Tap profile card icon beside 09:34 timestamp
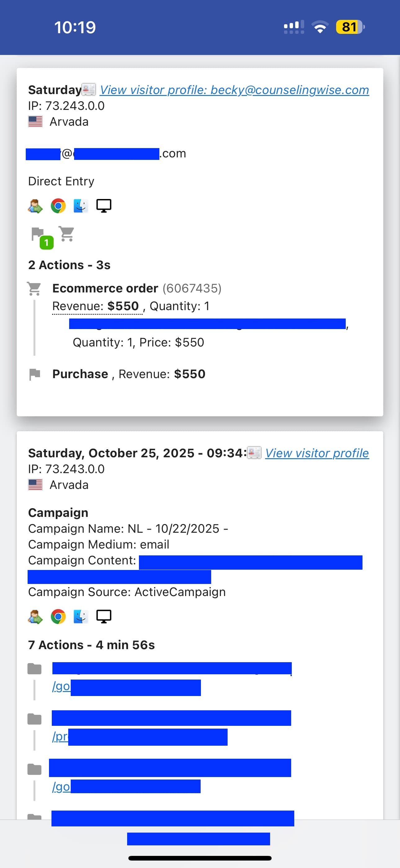 pos(255,453)
